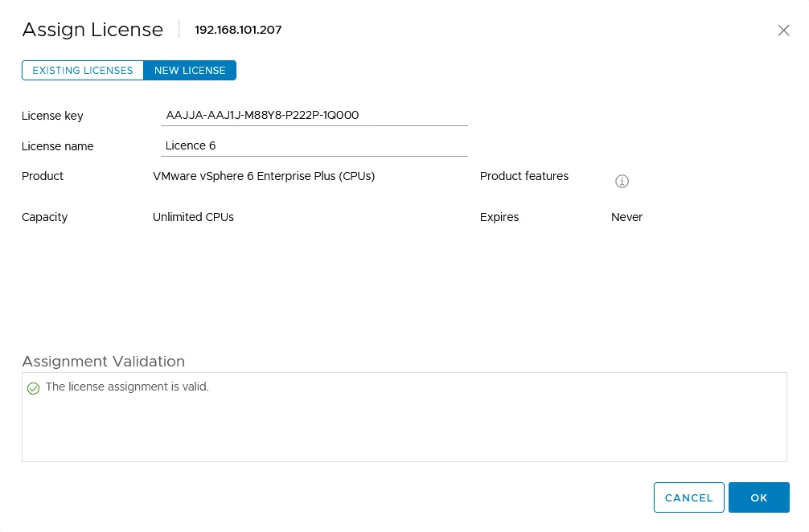Click the green valid checkmark icon
This screenshot has width=809, height=532.
[x=33, y=388]
